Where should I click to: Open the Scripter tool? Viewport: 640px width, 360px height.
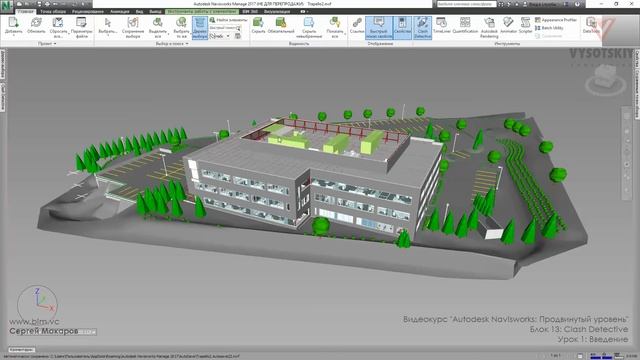point(525,25)
